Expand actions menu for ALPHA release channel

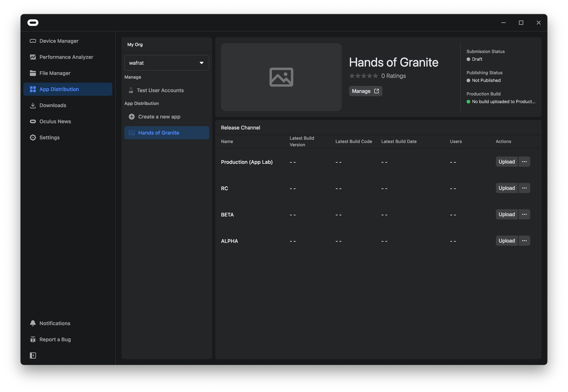(525, 241)
